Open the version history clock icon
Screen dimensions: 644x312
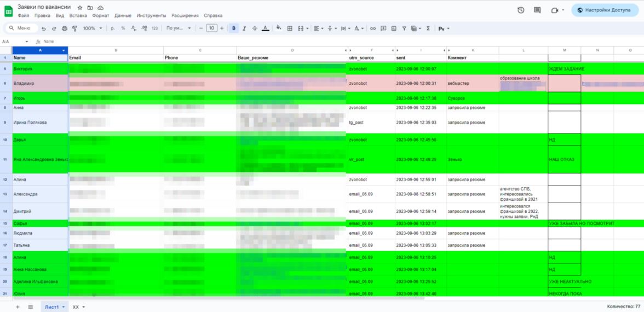521,10
